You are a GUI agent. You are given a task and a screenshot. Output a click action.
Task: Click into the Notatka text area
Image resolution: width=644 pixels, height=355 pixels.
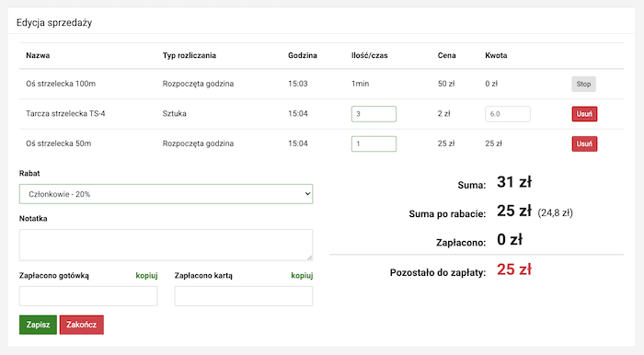click(x=166, y=245)
